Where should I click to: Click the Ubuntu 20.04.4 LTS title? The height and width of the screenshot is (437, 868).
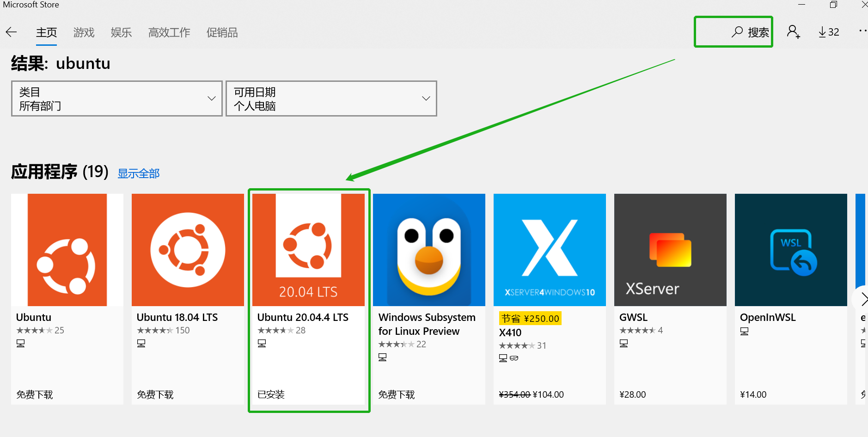click(303, 317)
